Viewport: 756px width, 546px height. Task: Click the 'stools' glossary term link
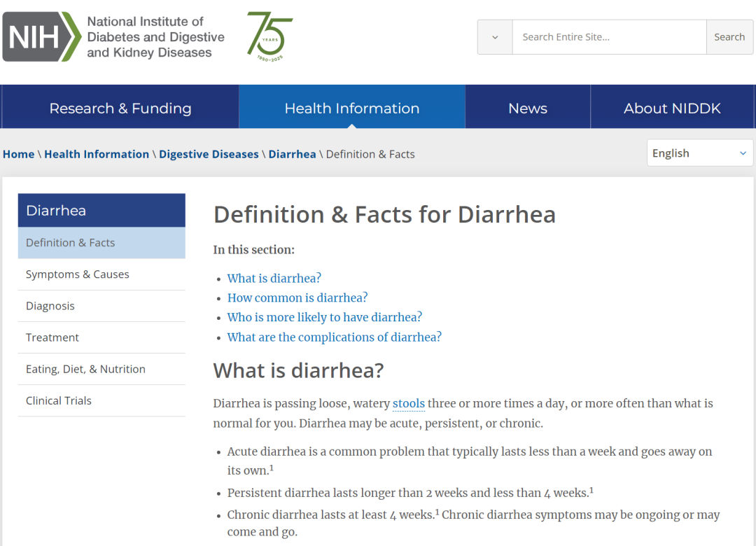(x=409, y=403)
